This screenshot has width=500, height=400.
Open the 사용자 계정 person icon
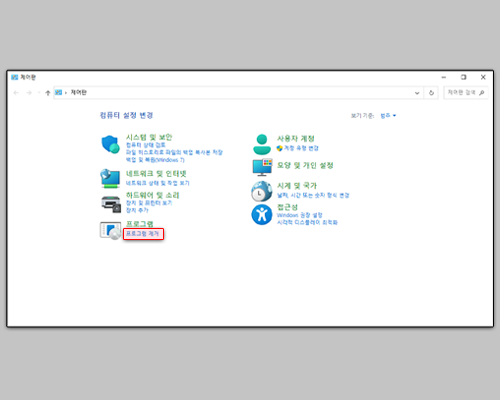262,144
